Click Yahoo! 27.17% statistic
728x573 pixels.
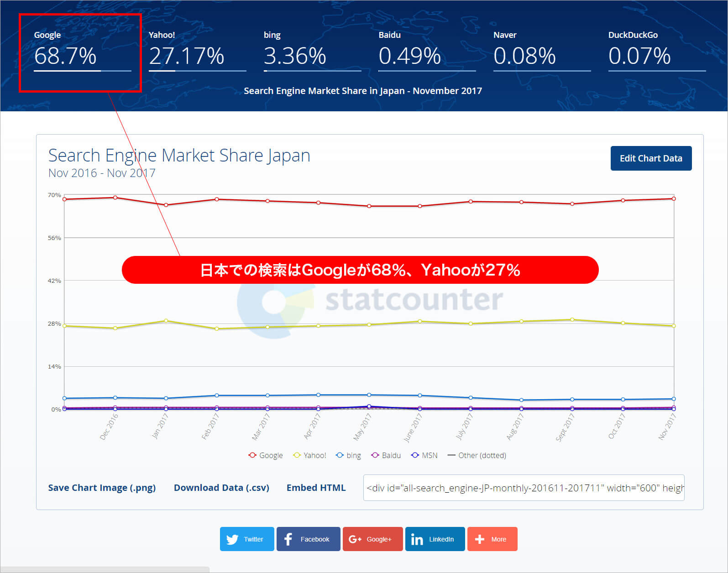click(197, 51)
